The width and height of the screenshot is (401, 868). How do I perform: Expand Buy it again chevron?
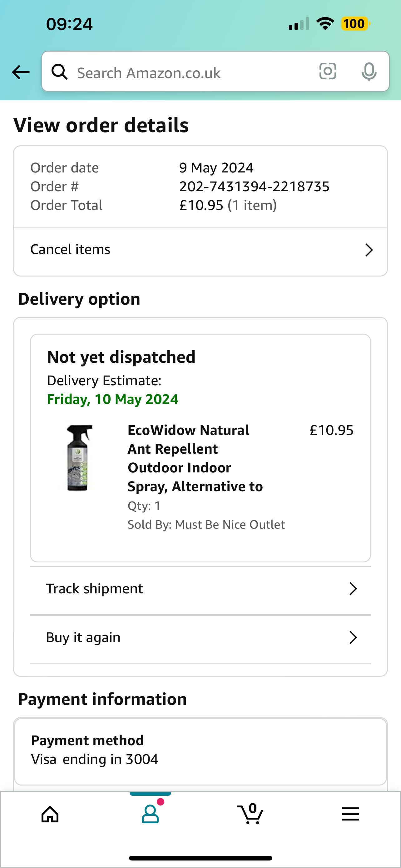353,637
